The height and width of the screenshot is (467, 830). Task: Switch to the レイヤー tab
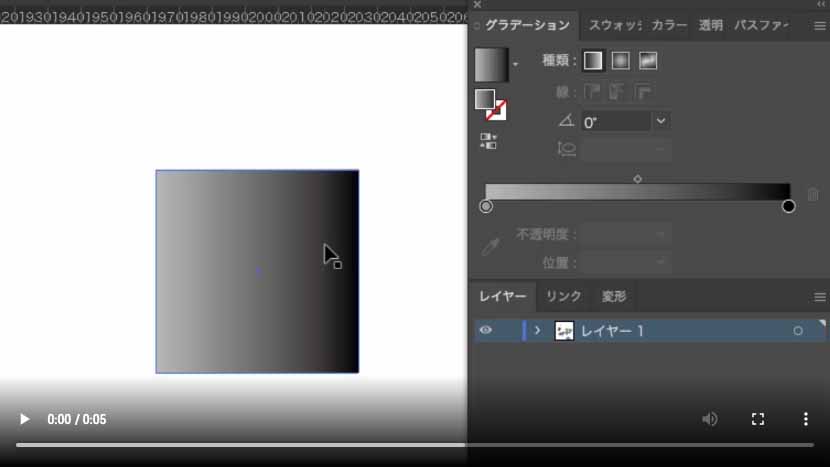tap(502, 297)
